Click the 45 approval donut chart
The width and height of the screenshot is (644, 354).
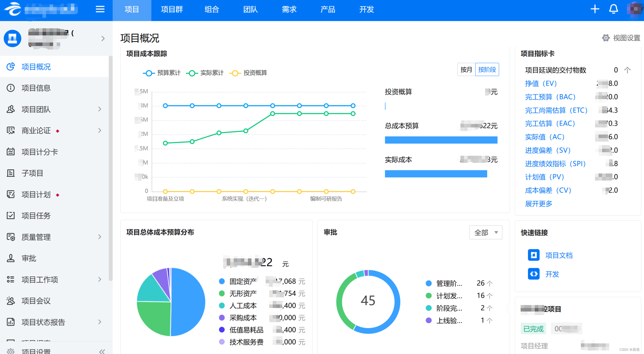click(368, 301)
